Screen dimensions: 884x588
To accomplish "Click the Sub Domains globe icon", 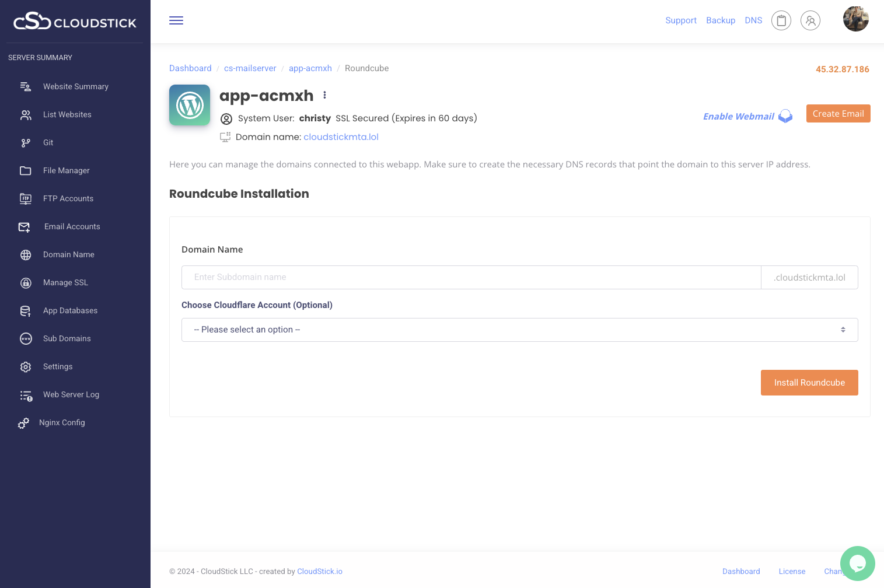I will [26, 338].
